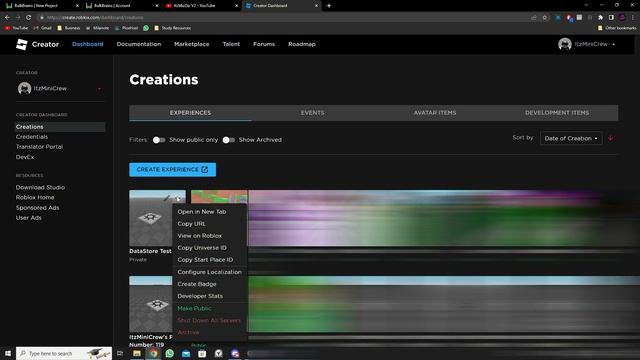Image resolution: width=640 pixels, height=360 pixels.
Task: Open Task View on the taskbar
Action: click(120, 353)
